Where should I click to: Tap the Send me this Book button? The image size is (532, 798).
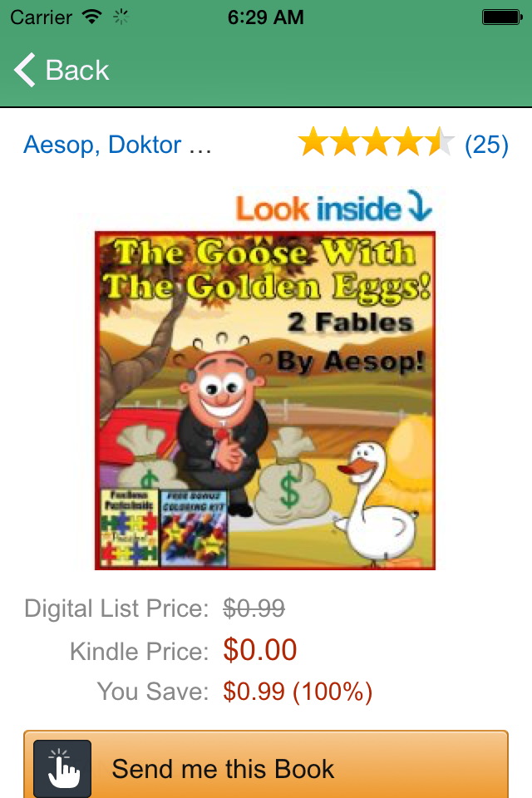click(x=266, y=765)
